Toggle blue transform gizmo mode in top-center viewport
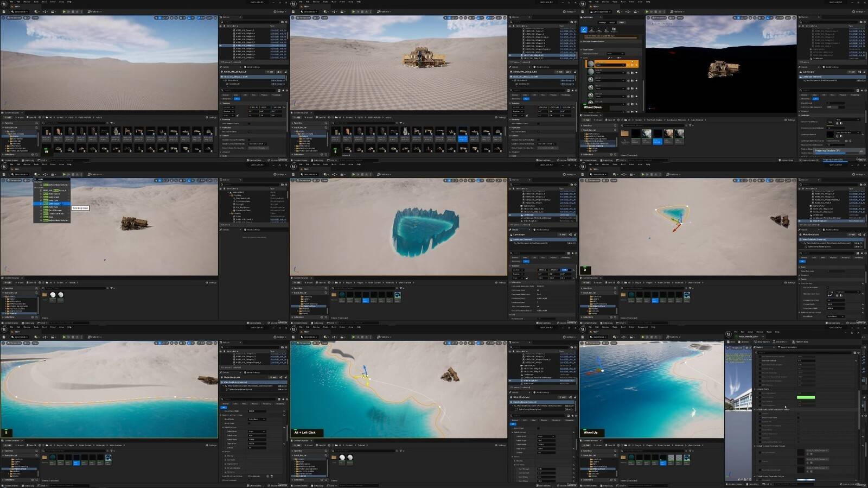Screen dimensions: 868x488 coord(449,18)
